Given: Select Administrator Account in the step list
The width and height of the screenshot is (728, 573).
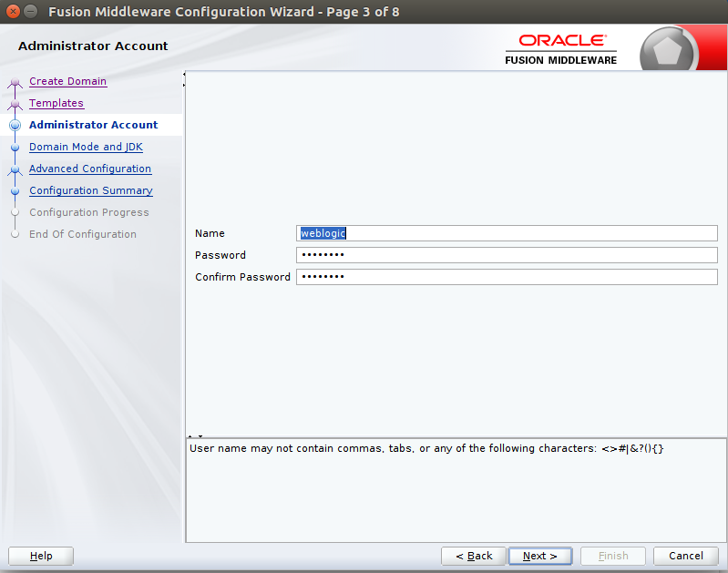Looking at the screenshot, I should pyautogui.click(x=93, y=125).
